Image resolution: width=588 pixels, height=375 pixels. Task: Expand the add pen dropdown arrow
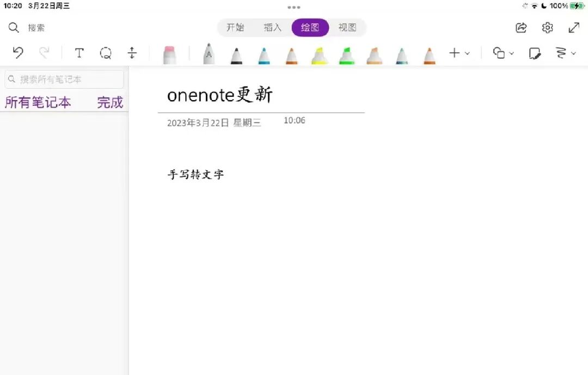click(x=467, y=53)
